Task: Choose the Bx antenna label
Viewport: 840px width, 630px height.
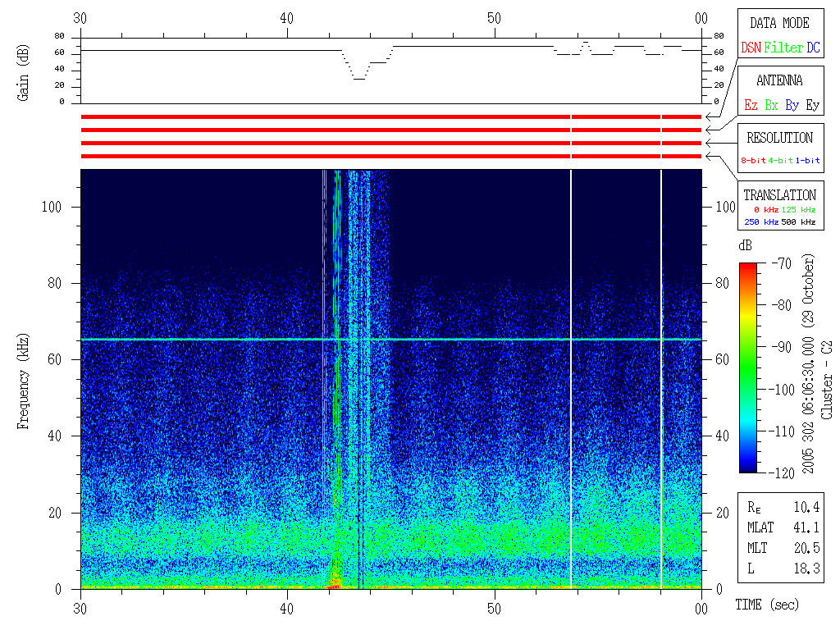Action: pos(771,105)
